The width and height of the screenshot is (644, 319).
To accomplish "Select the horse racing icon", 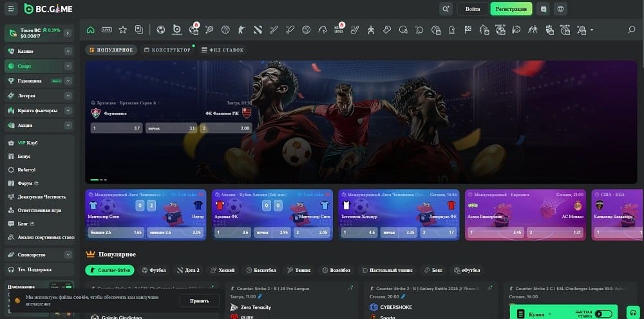I will 323,30.
